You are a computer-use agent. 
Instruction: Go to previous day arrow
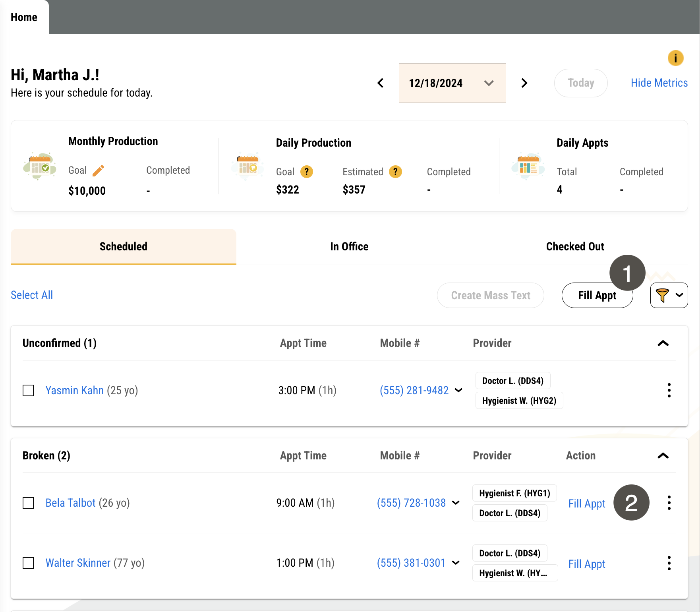click(380, 83)
